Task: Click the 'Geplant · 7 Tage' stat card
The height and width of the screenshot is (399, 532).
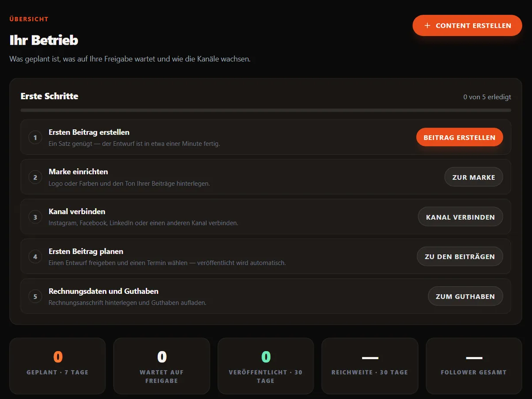Action: point(58,366)
